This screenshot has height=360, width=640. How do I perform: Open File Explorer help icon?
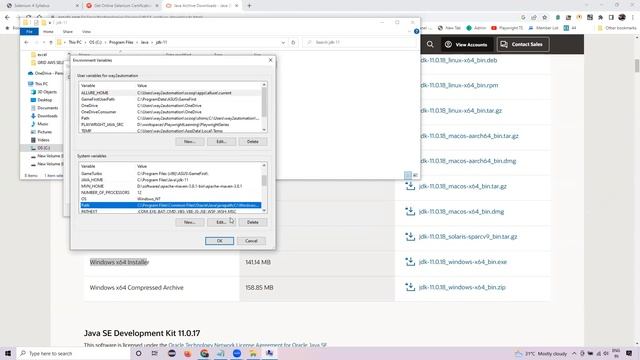(416, 31)
